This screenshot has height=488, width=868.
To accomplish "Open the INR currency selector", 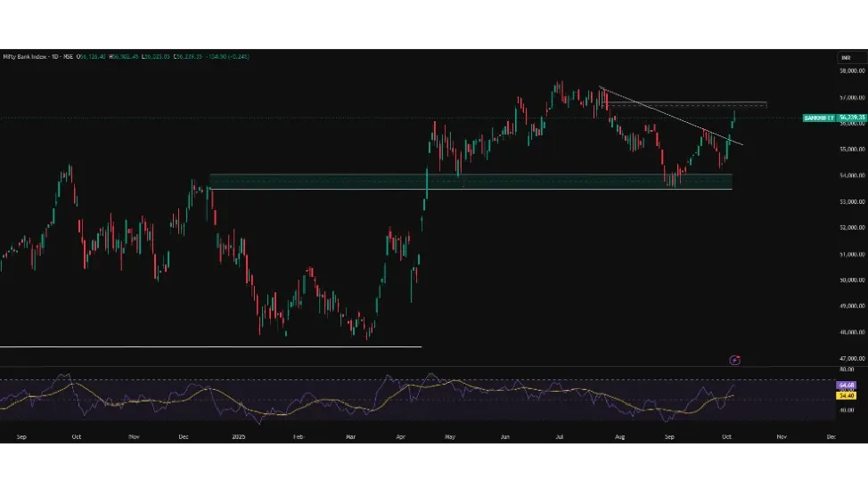I will pos(846,58).
